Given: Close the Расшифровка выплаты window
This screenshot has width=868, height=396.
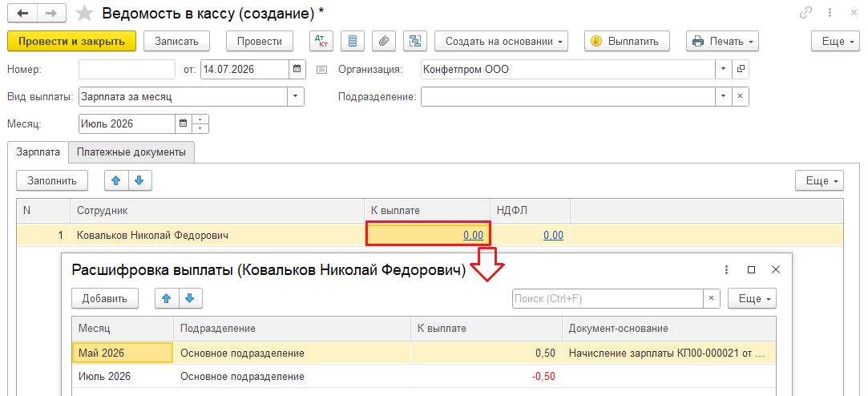Looking at the screenshot, I should tap(776, 269).
